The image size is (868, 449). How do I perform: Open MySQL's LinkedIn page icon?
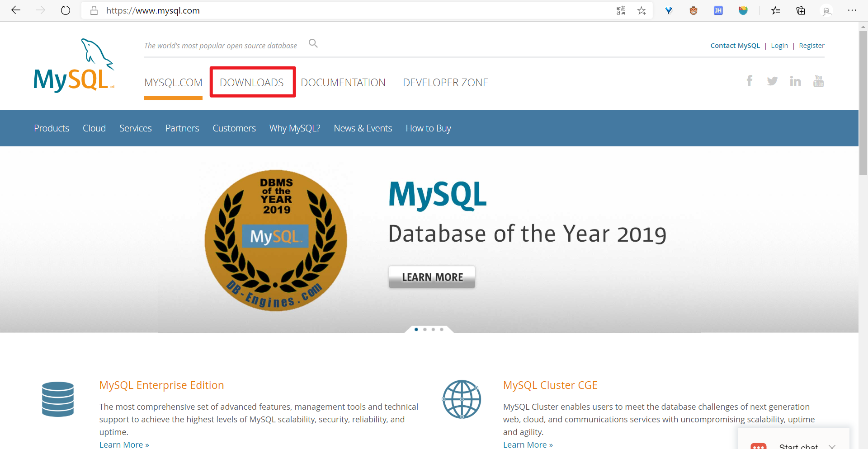click(x=795, y=81)
